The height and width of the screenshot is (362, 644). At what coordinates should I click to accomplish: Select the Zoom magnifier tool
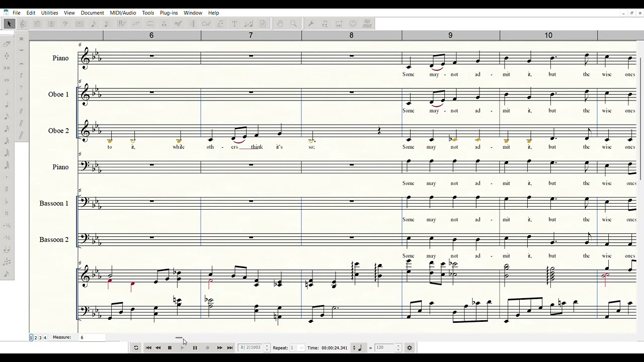294,24
